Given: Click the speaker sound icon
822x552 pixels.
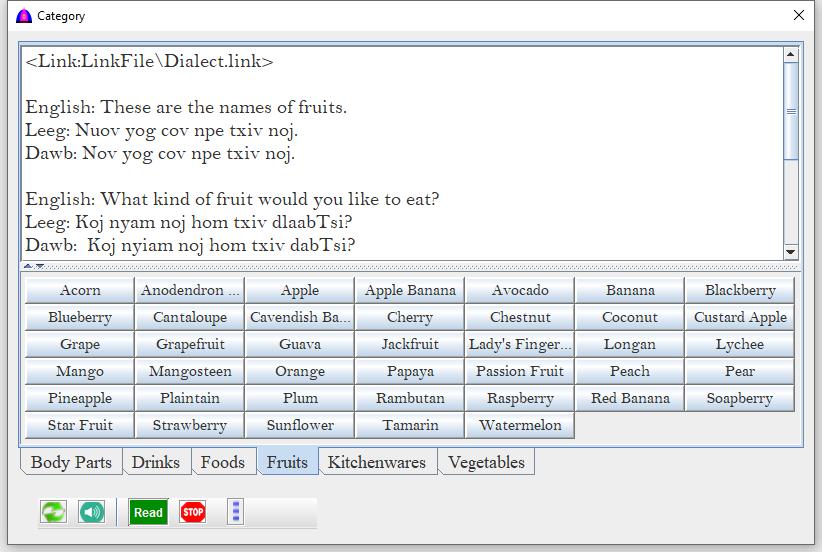Looking at the screenshot, I should click(91, 512).
